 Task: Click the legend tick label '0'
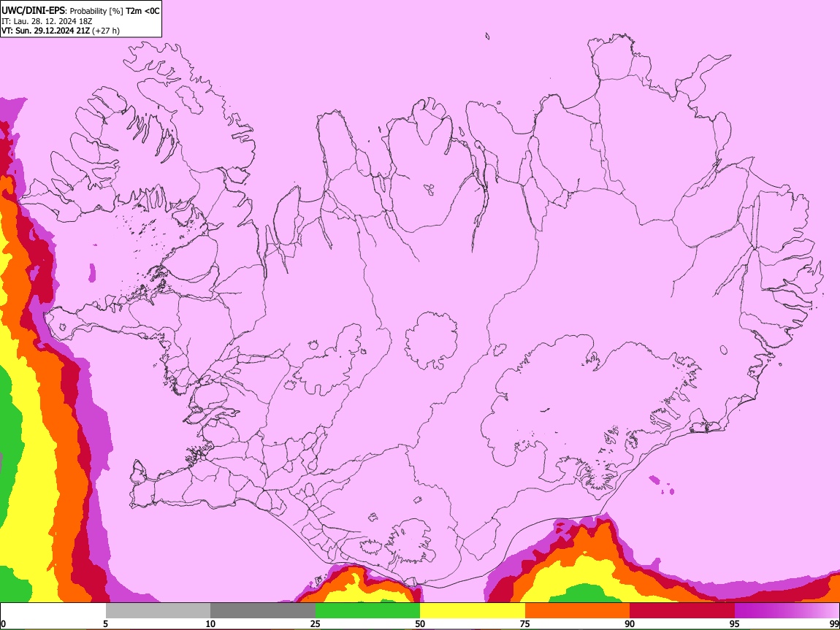3,623
